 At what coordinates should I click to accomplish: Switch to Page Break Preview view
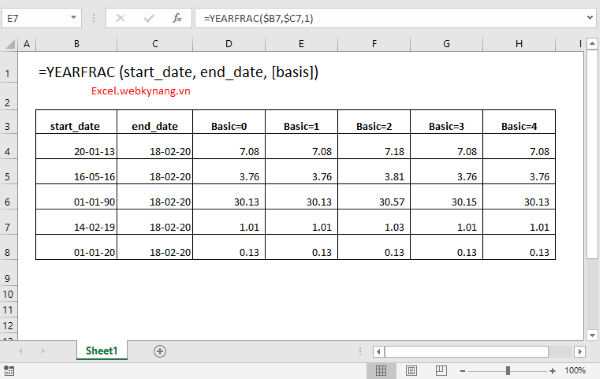441,370
